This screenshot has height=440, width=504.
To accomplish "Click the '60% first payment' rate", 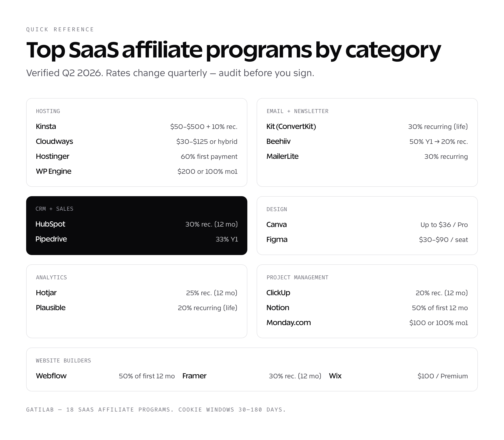I will (209, 157).
